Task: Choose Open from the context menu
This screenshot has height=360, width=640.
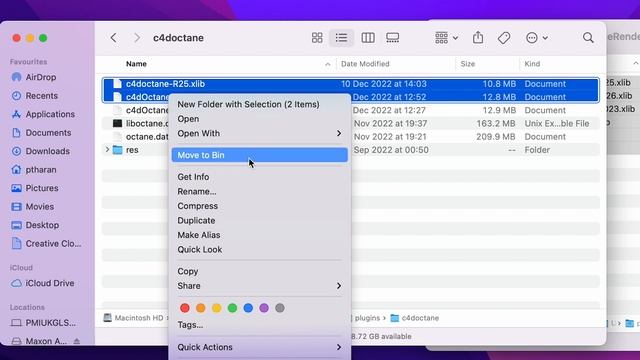Action: (x=259, y=119)
